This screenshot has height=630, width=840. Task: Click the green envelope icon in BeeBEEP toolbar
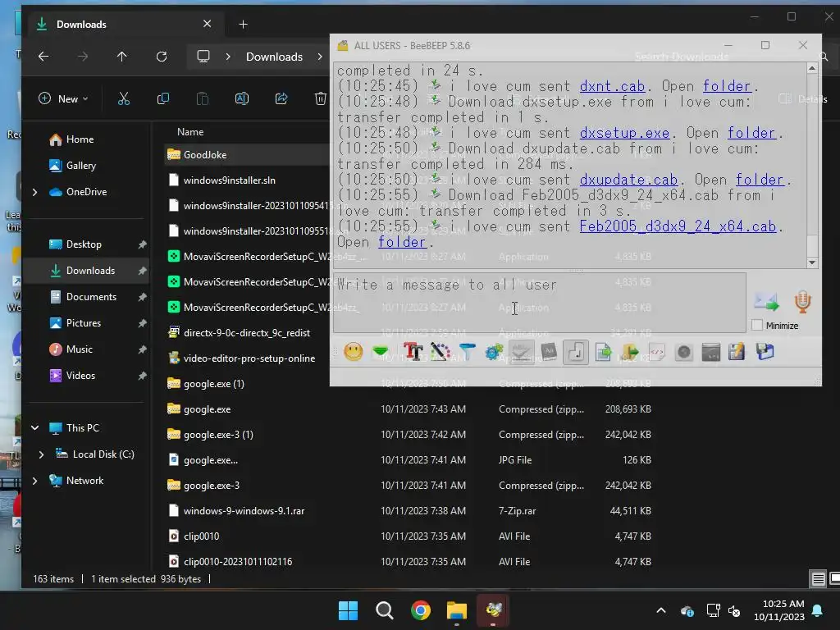[x=381, y=352]
